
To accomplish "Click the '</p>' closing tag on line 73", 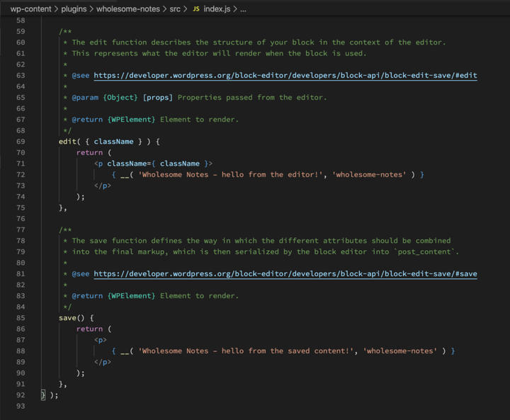I will [x=103, y=186].
